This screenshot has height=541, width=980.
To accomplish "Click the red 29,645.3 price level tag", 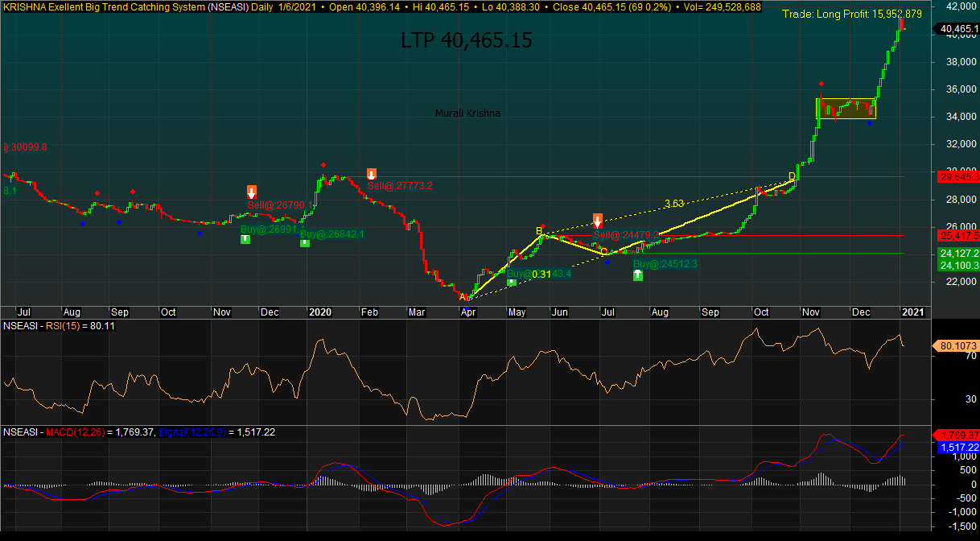I will coord(957,176).
